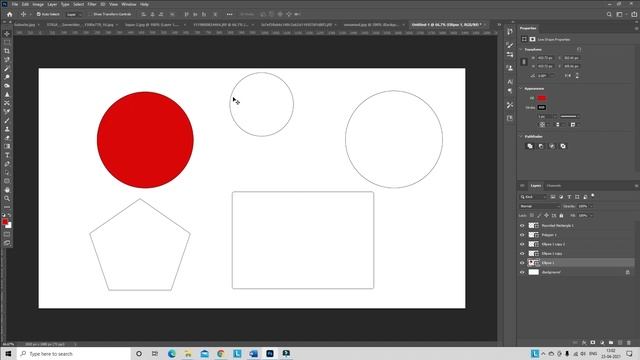The image size is (640, 360).
Task: Click the Delete layer trash icon
Action: (629, 342)
